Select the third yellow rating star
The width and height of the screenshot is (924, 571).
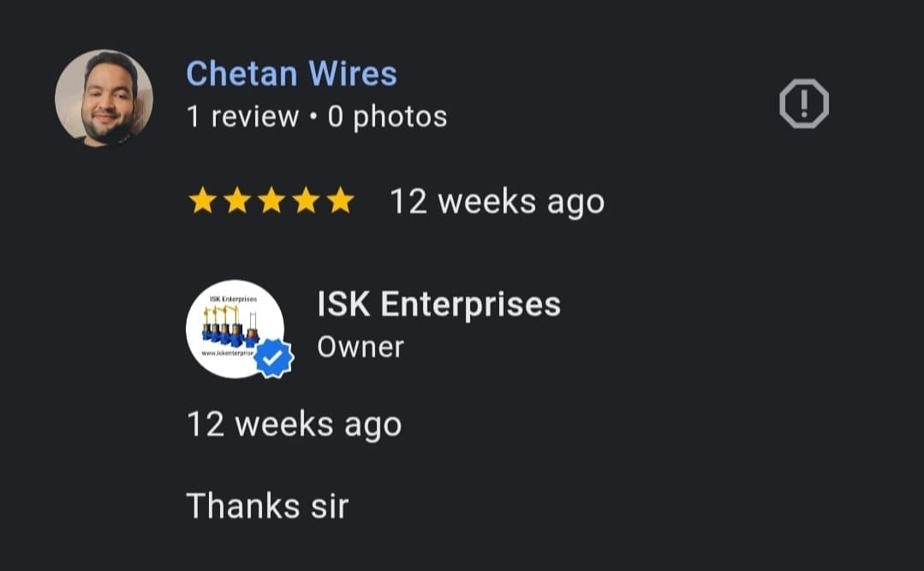pyautogui.click(x=271, y=200)
